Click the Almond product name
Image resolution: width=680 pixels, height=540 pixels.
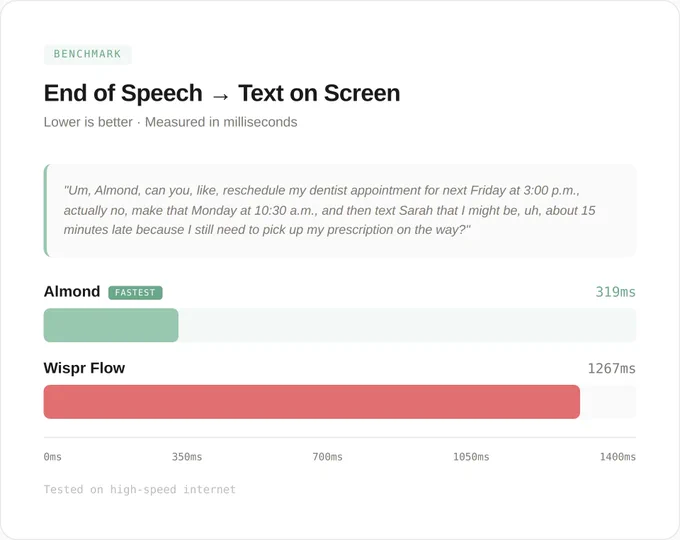[72, 291]
